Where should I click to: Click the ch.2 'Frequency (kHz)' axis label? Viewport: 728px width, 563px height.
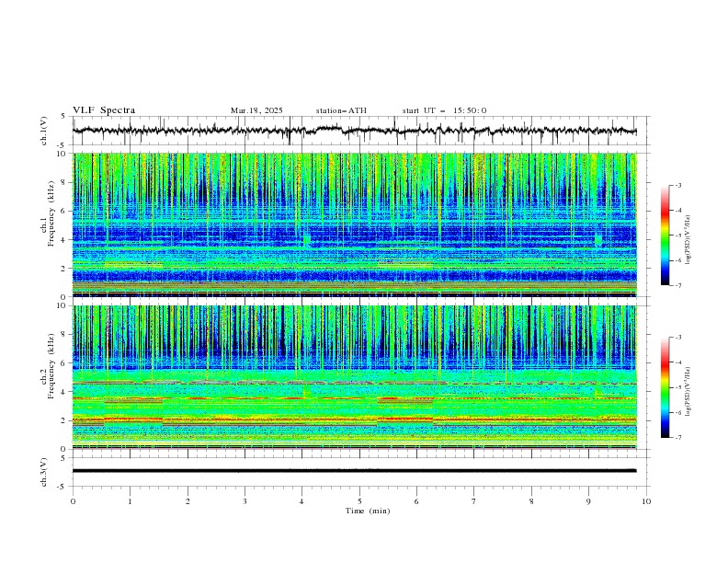51,366
